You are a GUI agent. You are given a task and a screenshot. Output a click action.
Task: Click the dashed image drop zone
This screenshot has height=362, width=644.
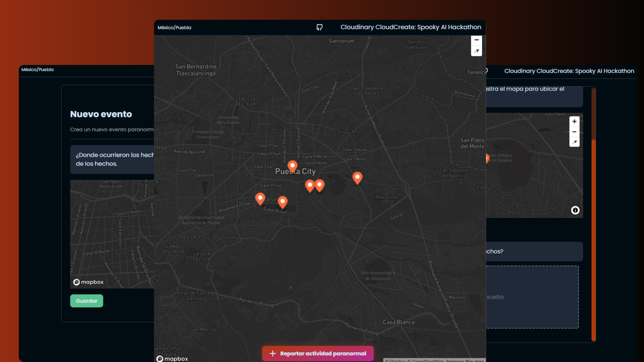coord(533,297)
